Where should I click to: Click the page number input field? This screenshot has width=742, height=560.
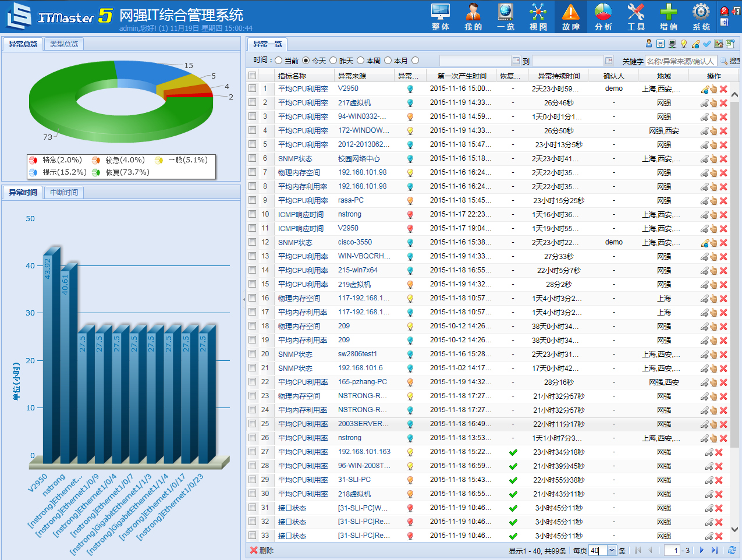pyautogui.click(x=672, y=550)
